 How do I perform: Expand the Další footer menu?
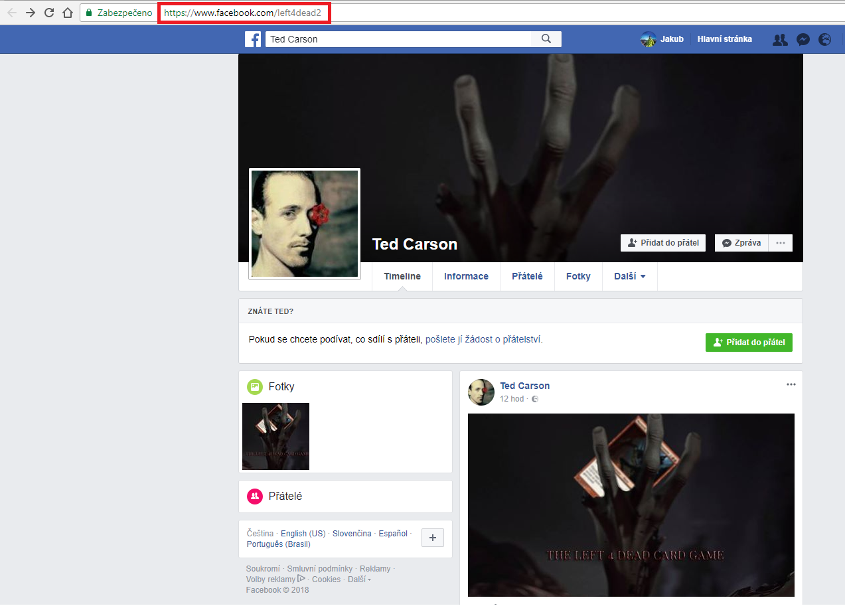[356, 579]
